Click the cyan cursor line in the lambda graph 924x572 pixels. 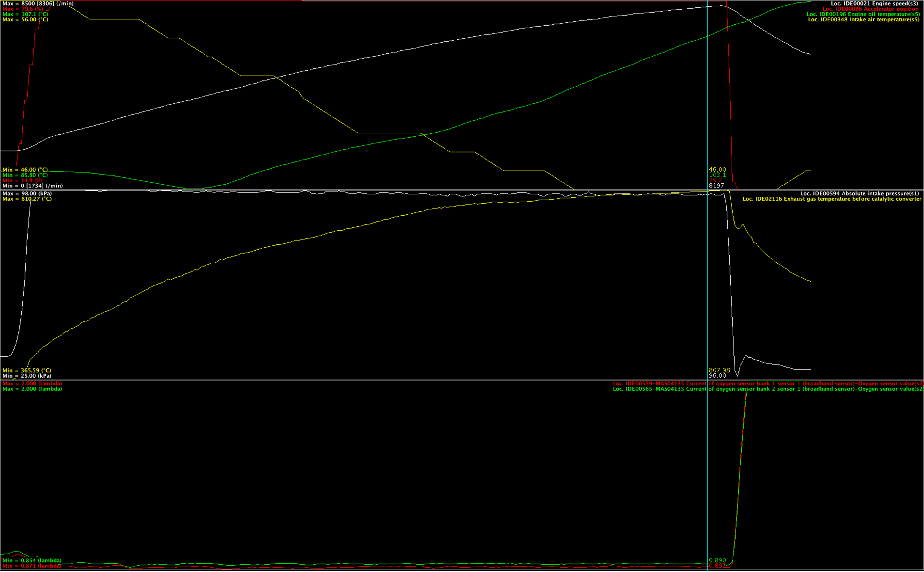coord(708,473)
